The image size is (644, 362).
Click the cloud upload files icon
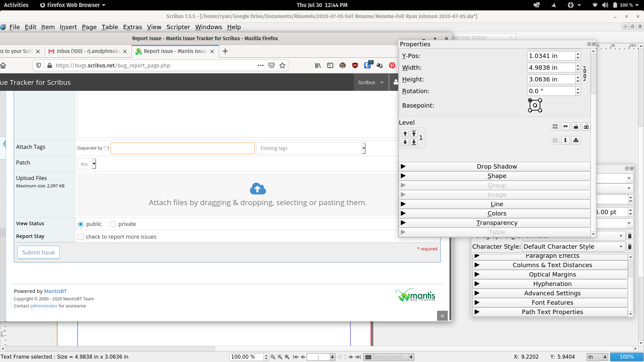pos(258,189)
